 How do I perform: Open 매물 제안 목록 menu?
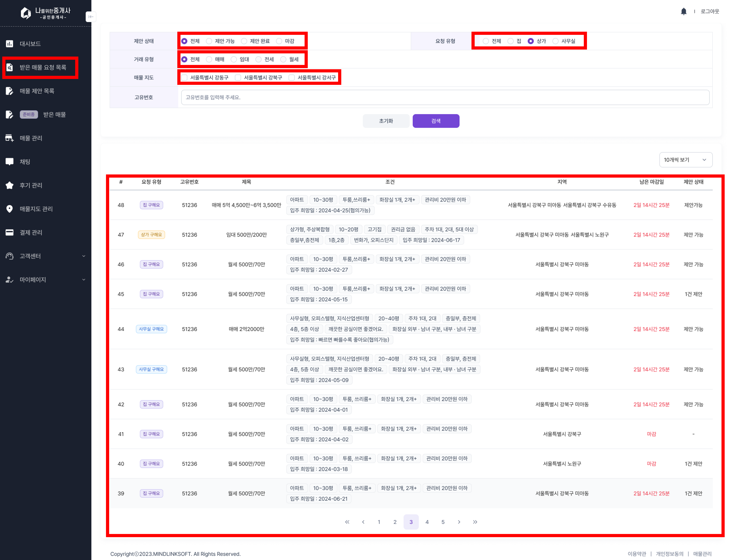37,91
